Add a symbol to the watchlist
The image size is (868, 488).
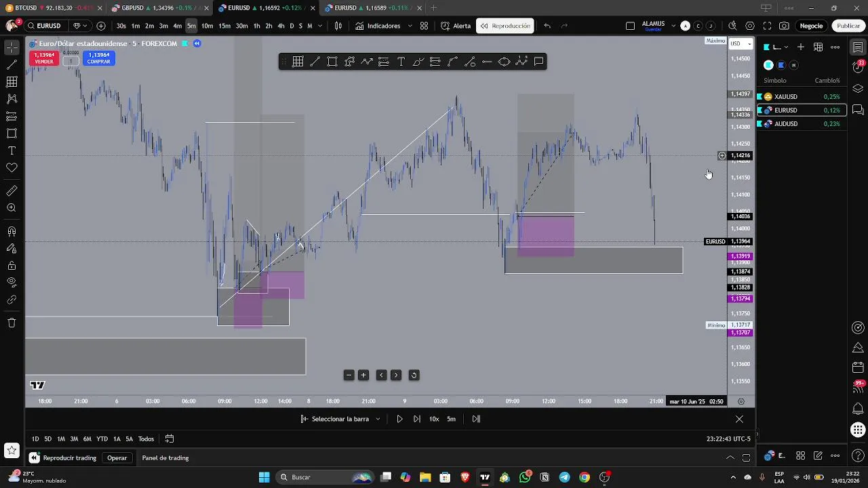801,47
